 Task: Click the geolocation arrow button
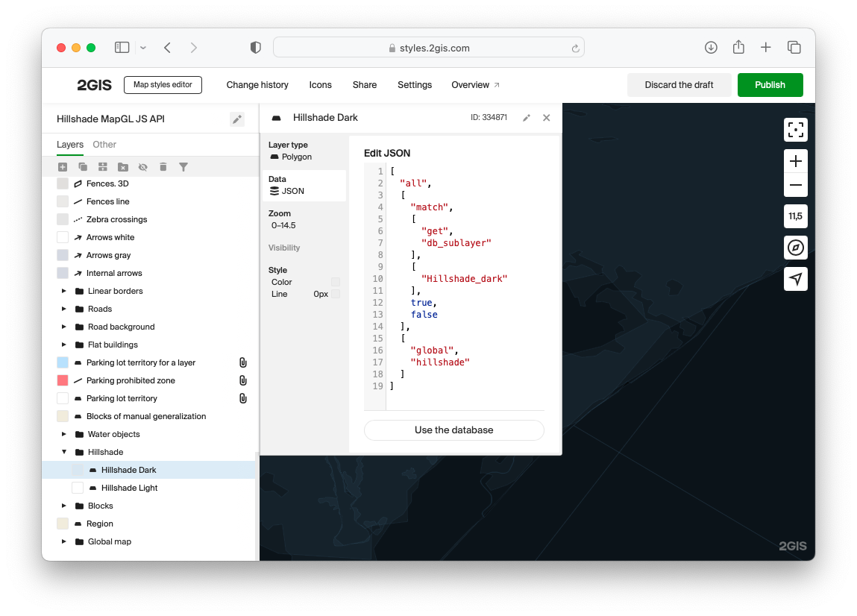[796, 279]
